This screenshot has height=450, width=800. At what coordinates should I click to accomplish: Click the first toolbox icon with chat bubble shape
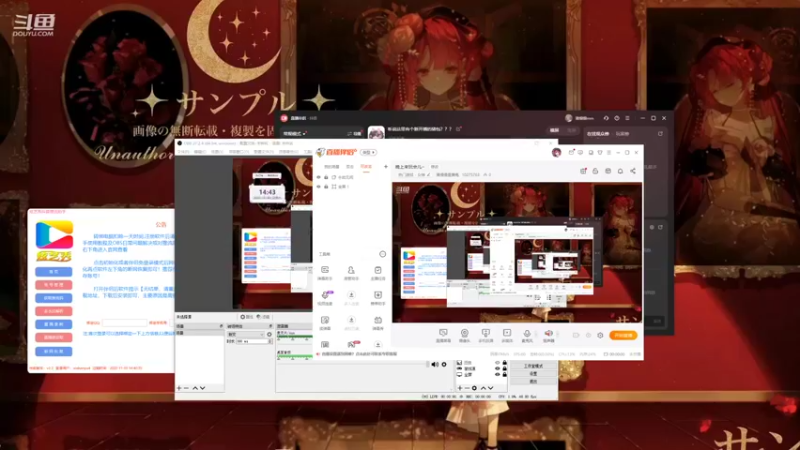coord(325,270)
